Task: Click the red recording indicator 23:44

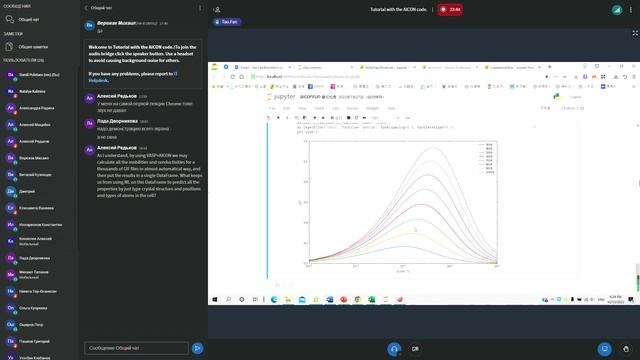Action: (x=450, y=9)
